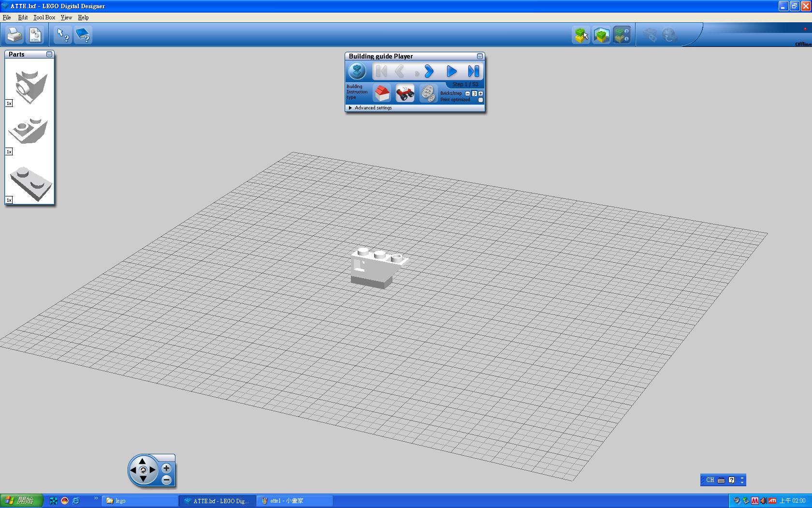The image size is (812, 508).
Task: Click the greyed-out globe refresh icon in toolbar
Action: 669,35
